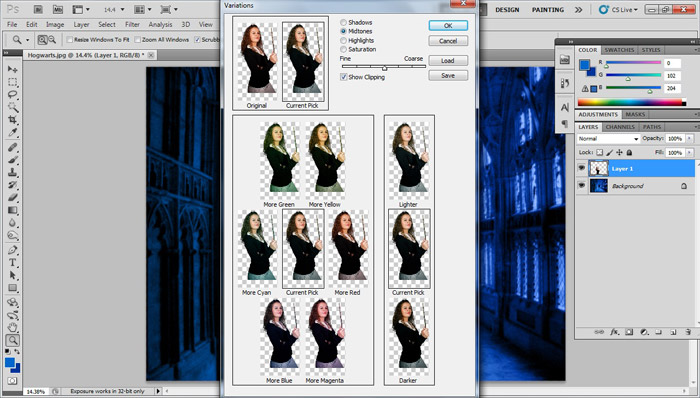Select the History Brush tool
Viewport: 700px width, 398px height.
click(12, 185)
